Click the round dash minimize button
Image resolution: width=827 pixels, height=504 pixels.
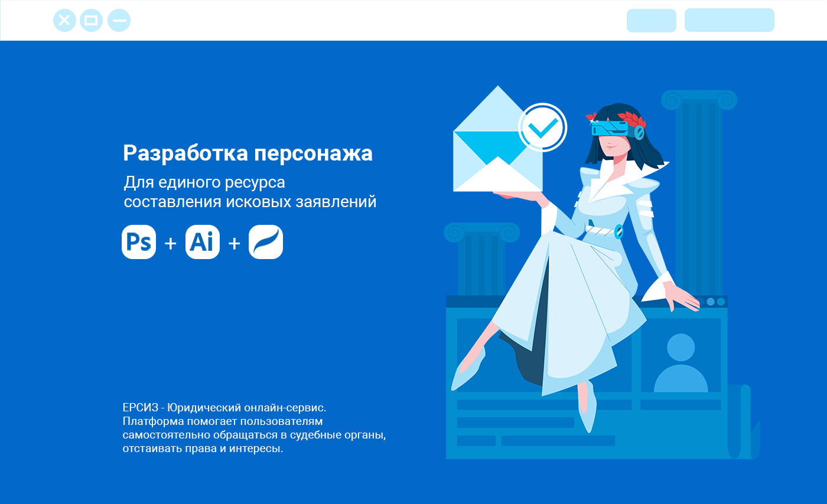[x=119, y=21]
